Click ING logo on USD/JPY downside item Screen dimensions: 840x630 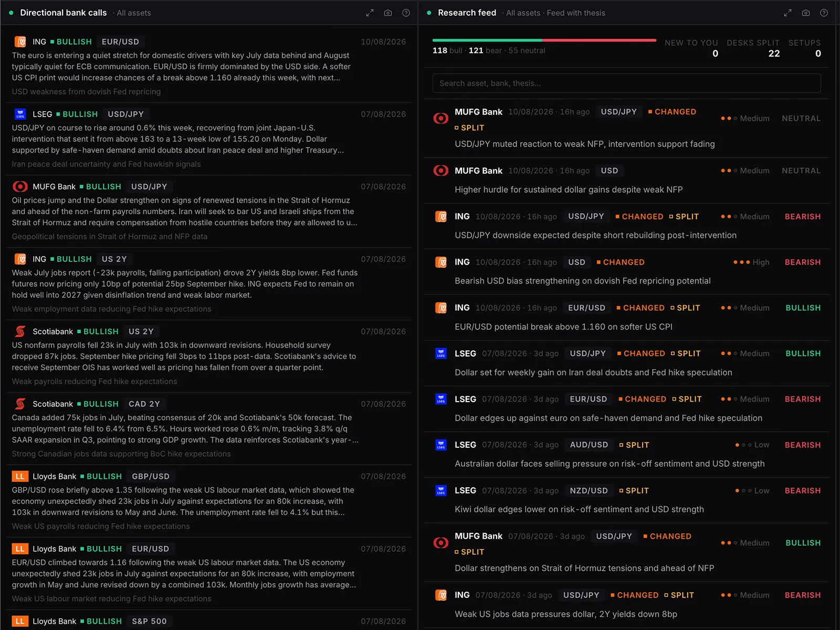click(441, 216)
